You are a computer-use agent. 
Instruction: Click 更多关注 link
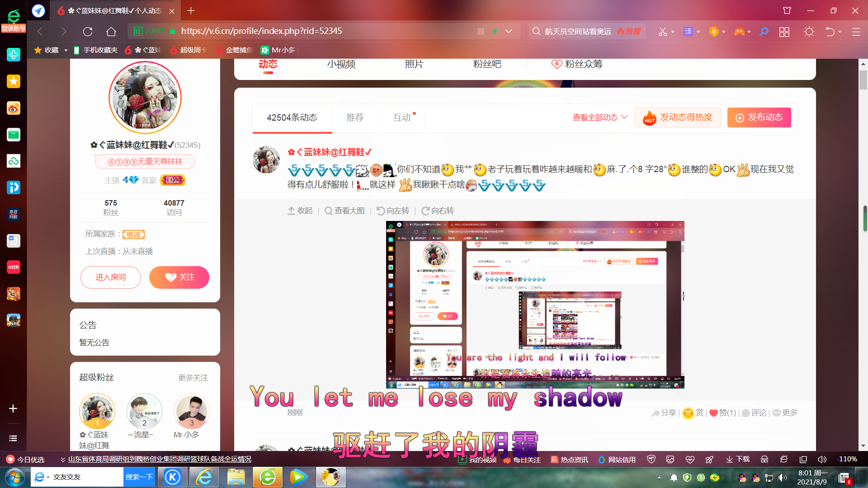pyautogui.click(x=193, y=378)
